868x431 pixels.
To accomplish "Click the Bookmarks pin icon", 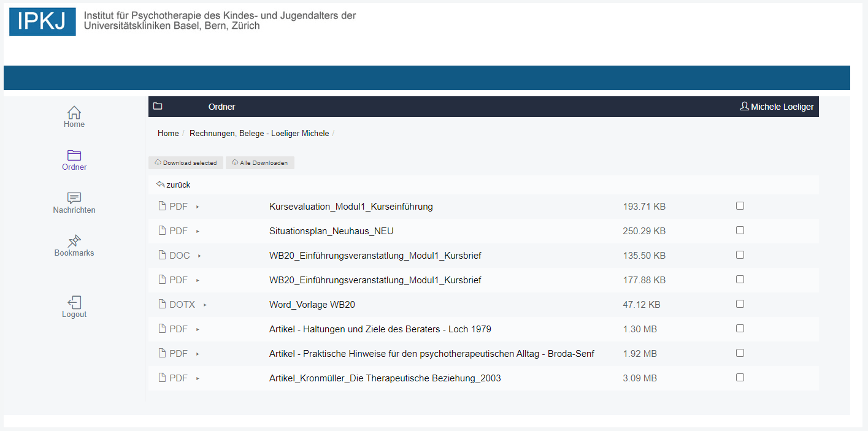I will click(x=74, y=241).
